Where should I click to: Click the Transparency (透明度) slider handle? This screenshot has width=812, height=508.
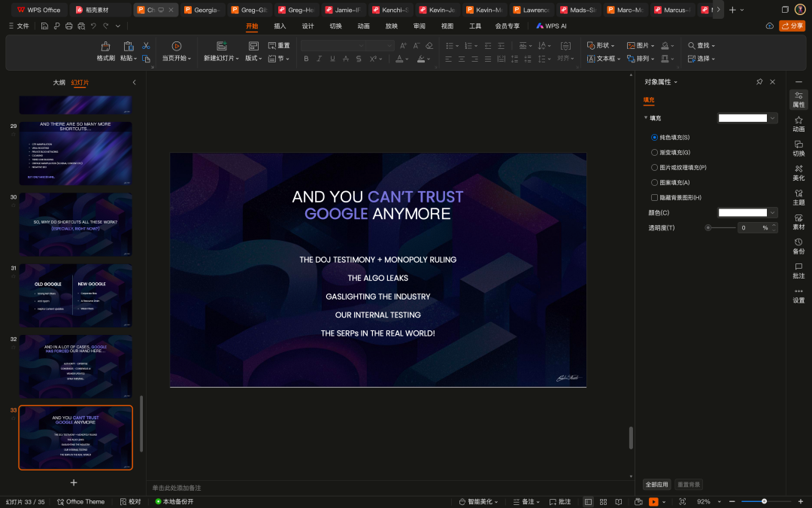pos(708,227)
